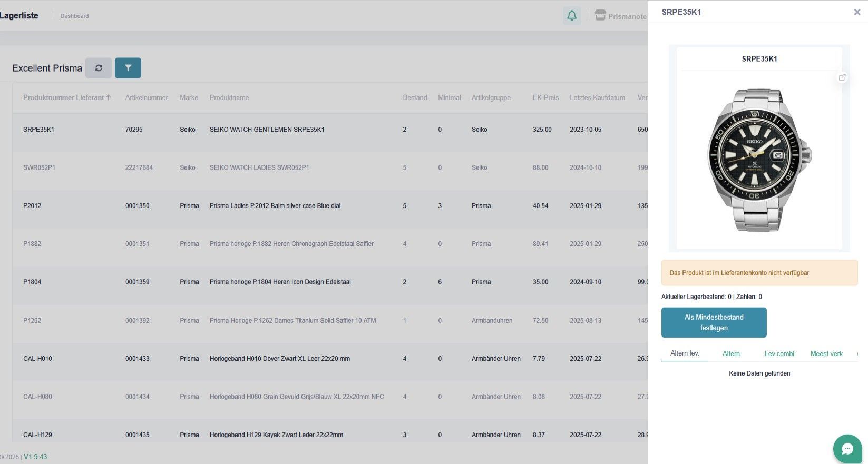Click product name SEIKO WATCH LADIES SWR052P1
Screen dimensions: 868x464
(x=259, y=167)
